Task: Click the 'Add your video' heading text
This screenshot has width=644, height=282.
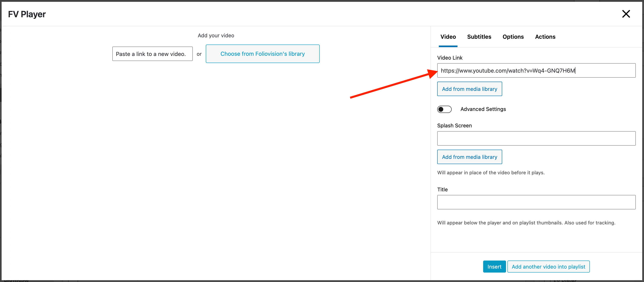Action: tap(216, 36)
